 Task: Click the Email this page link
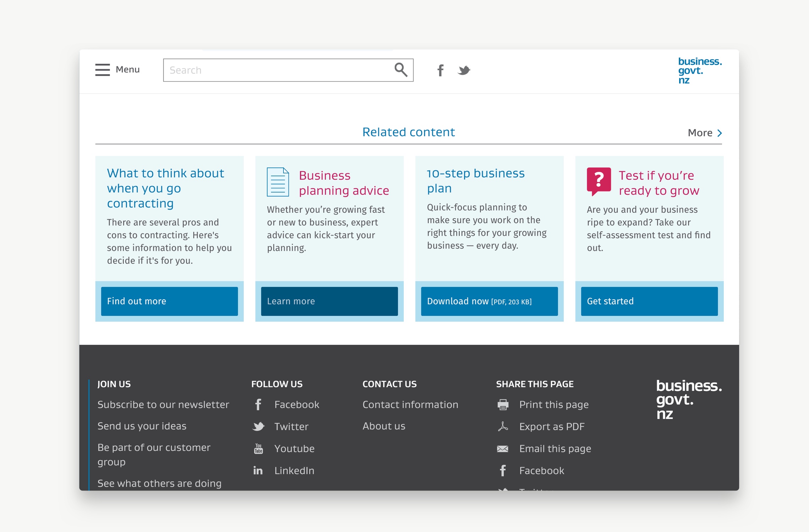555,448
